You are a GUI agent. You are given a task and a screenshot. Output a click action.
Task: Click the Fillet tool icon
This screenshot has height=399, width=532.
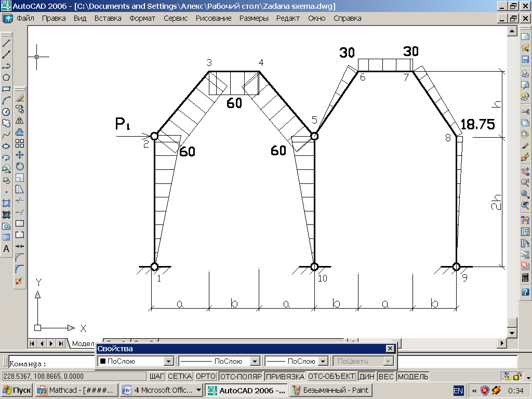[x=20, y=269]
